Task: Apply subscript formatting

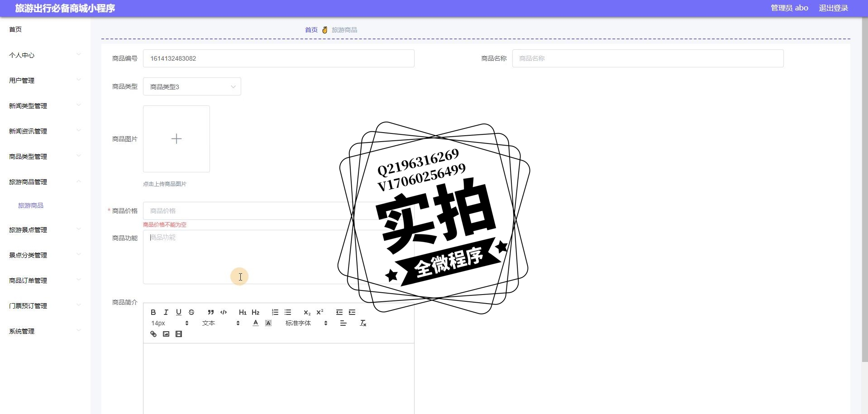Action: click(x=307, y=312)
